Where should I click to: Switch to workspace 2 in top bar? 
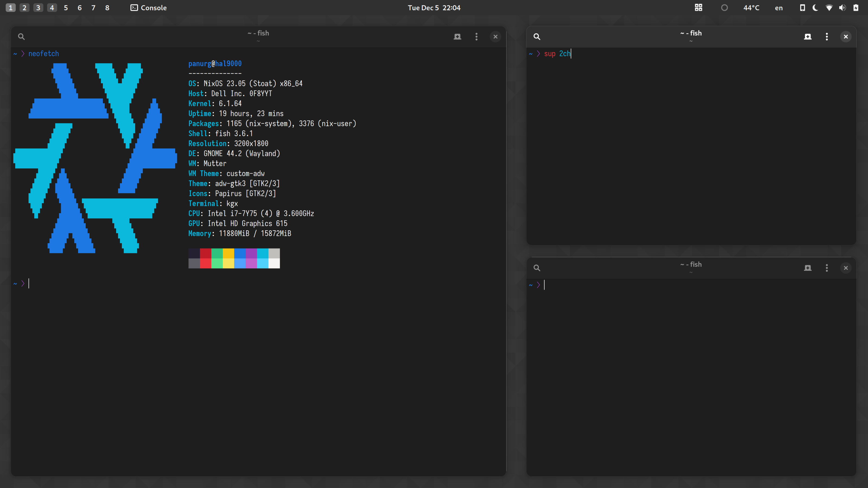(x=24, y=8)
